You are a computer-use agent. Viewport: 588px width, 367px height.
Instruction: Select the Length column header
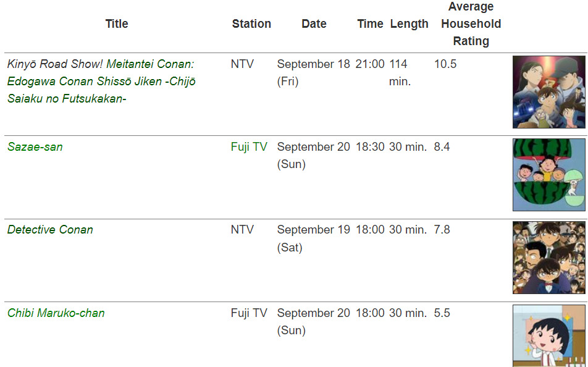(409, 24)
